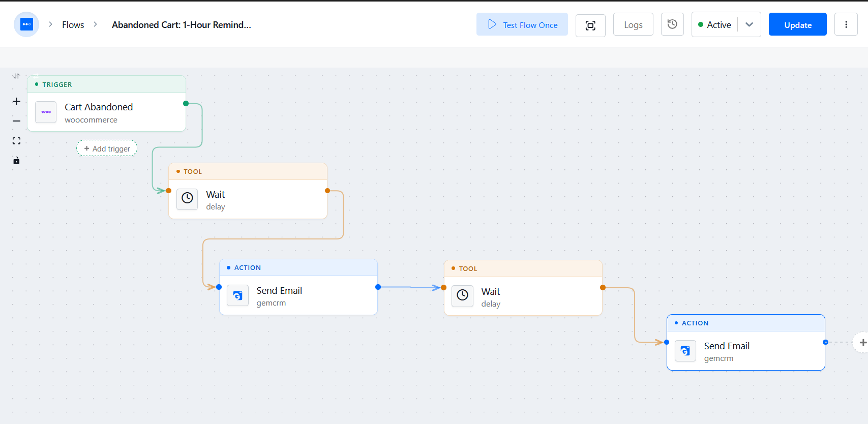868x424 pixels.
Task: Select the first Send Email action node
Action: tap(298, 287)
